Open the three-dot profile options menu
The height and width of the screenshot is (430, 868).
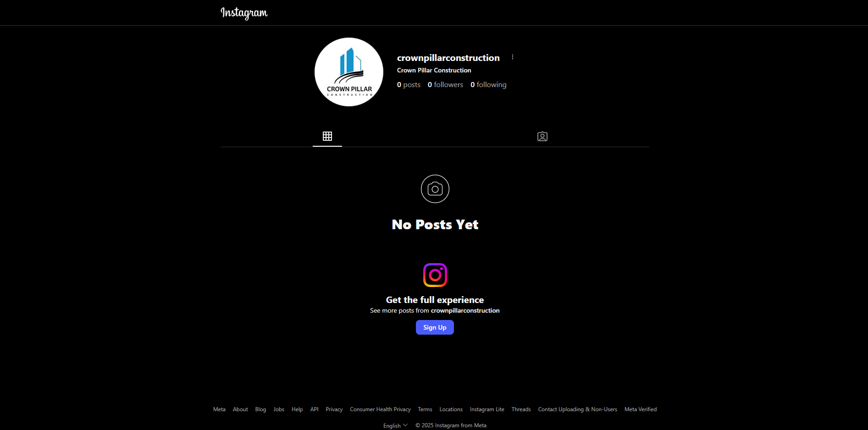click(x=513, y=57)
